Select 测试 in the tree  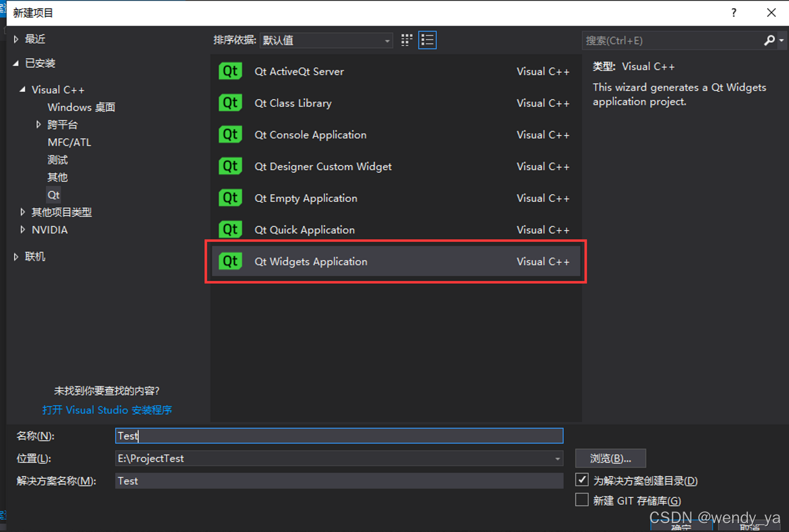pyautogui.click(x=57, y=160)
